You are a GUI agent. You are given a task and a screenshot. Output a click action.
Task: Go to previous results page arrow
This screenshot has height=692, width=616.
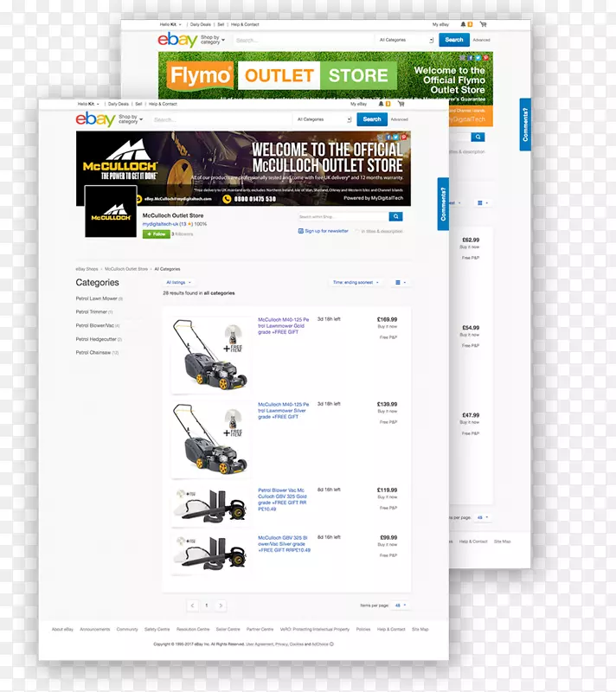(192, 605)
